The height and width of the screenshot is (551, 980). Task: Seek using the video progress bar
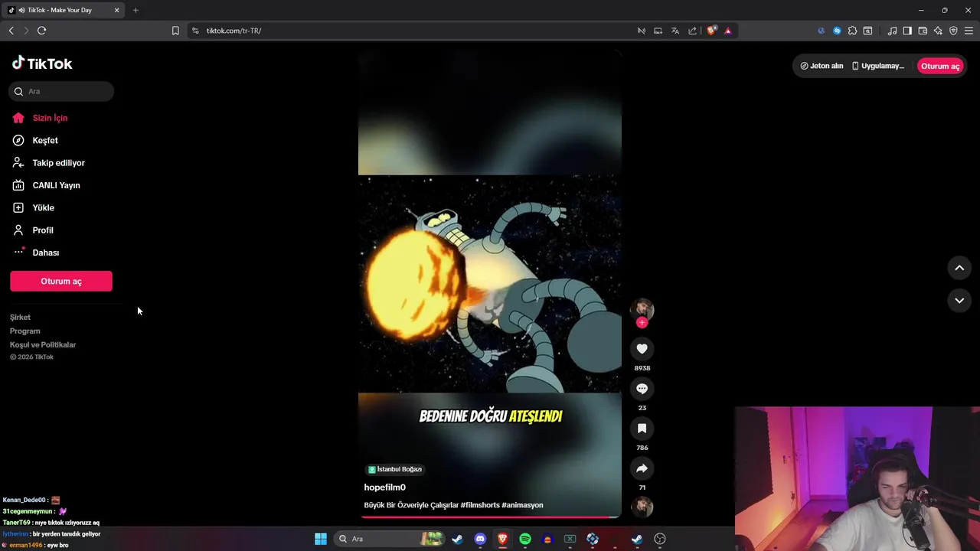pyautogui.click(x=490, y=517)
